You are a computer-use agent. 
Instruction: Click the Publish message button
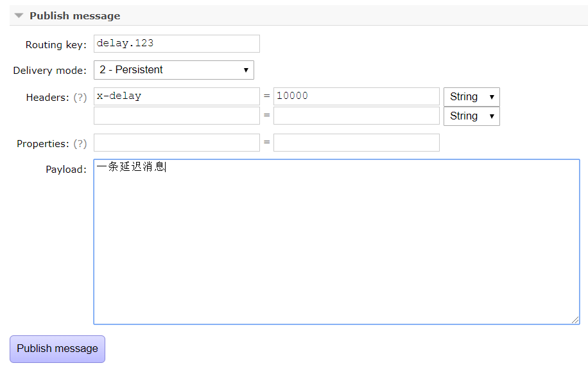tap(57, 349)
